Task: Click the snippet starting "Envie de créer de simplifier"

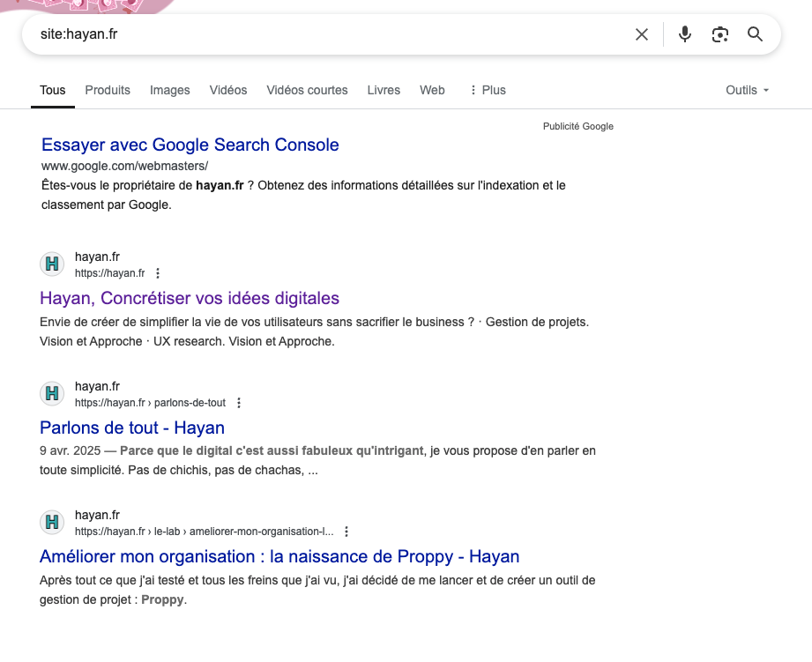Action: 315,331
